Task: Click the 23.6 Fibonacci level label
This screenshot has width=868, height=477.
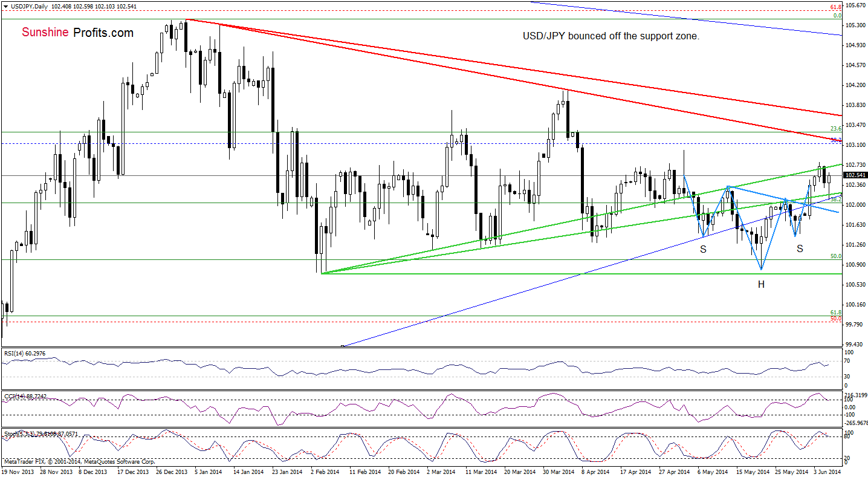Action: click(837, 128)
